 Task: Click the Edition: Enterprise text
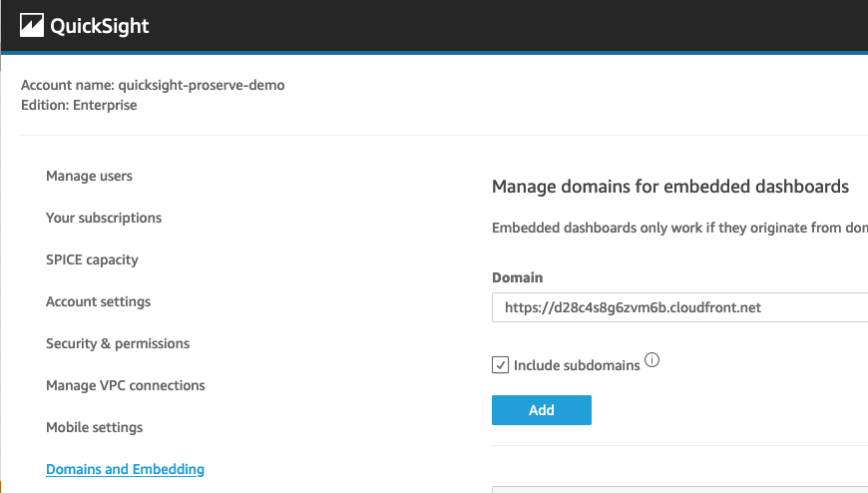tap(79, 105)
